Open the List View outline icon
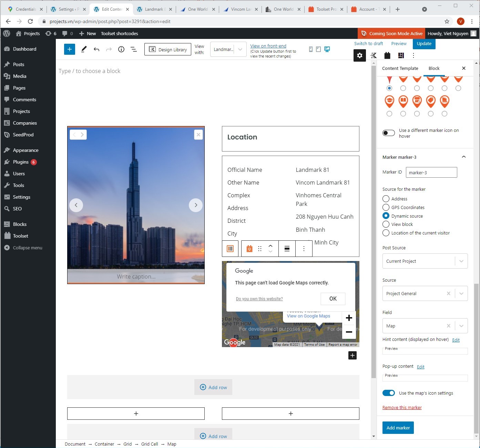Screen dimensions: 480x448 (x=134, y=49)
